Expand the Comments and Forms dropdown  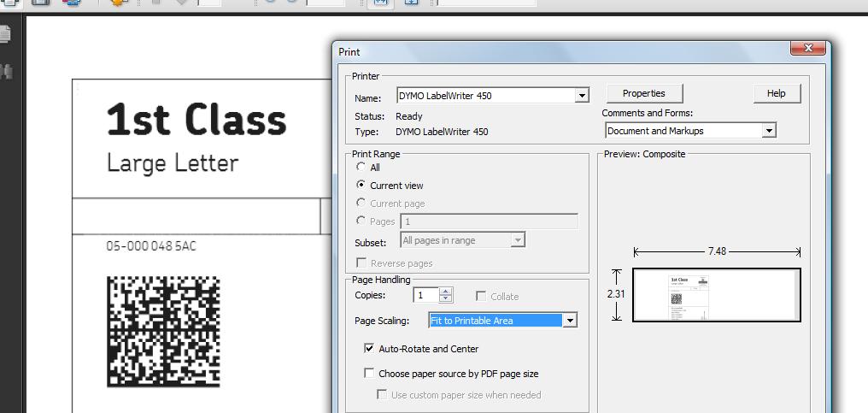tap(769, 131)
